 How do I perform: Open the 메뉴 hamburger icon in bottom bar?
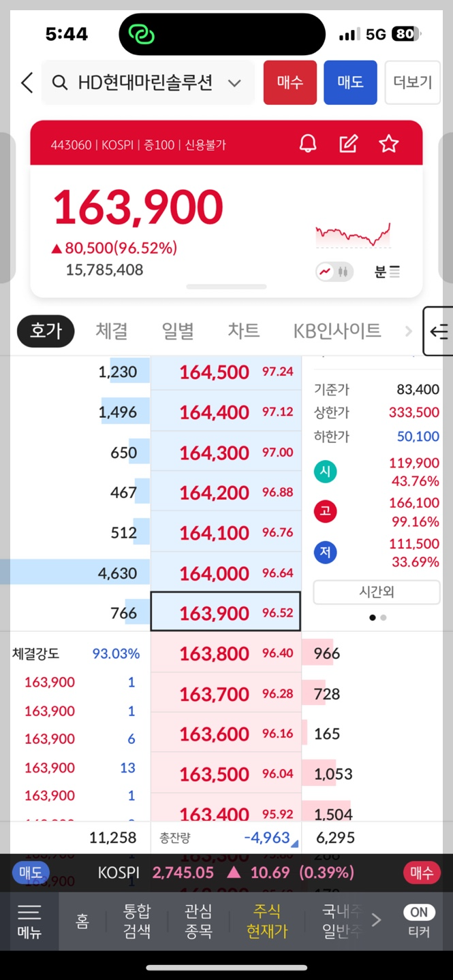coord(29,921)
